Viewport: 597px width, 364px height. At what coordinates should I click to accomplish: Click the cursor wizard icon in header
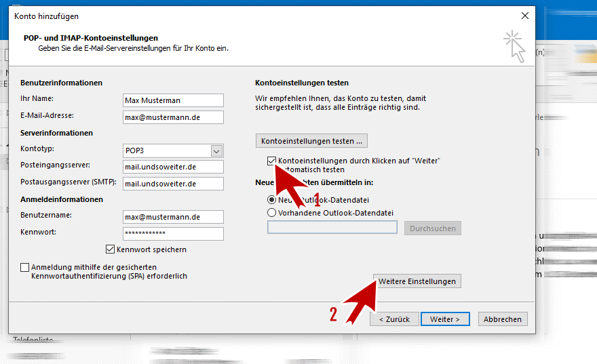click(x=516, y=45)
